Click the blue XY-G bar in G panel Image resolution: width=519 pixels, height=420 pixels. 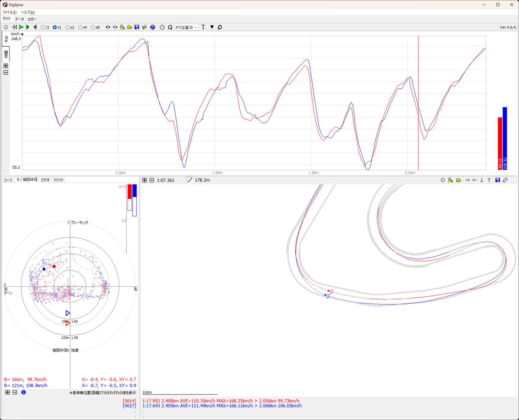tap(135, 200)
